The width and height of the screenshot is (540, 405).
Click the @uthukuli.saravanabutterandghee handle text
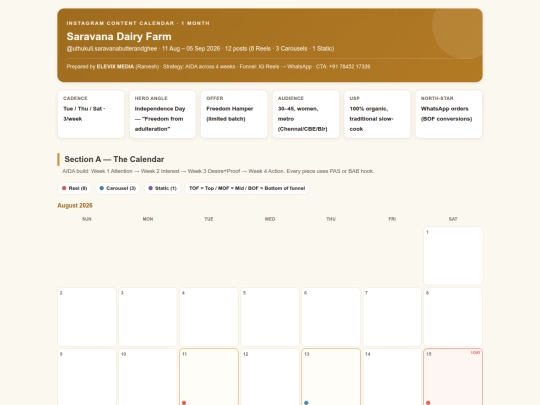[112, 49]
